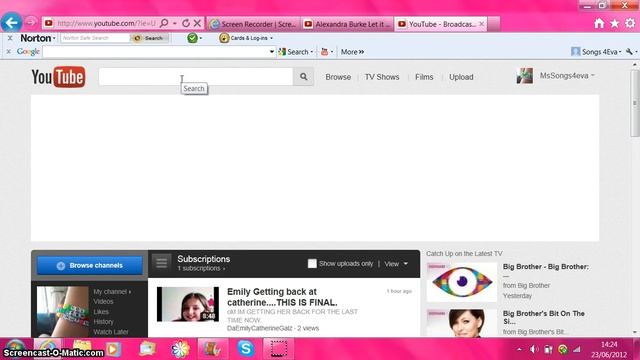Open the TV Shows page
640x360 pixels.
[x=382, y=77]
